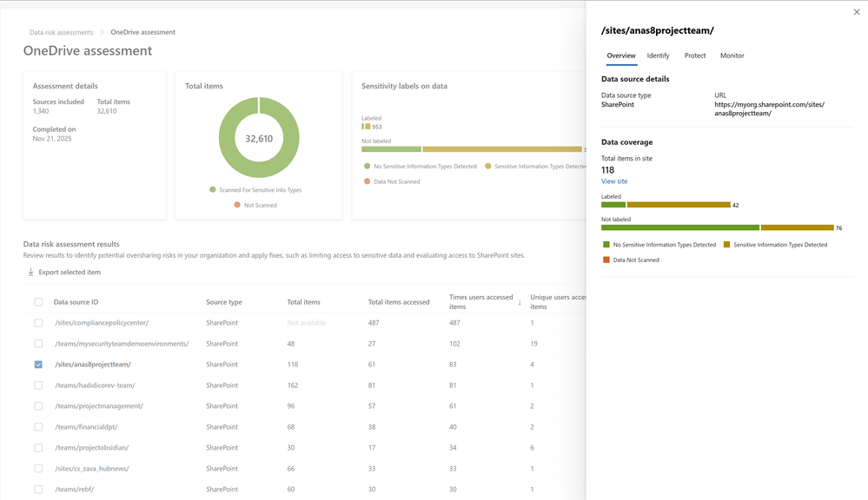Click the /teams/hadidicorev-team/ row text
The width and height of the screenshot is (868, 500).
(x=95, y=385)
